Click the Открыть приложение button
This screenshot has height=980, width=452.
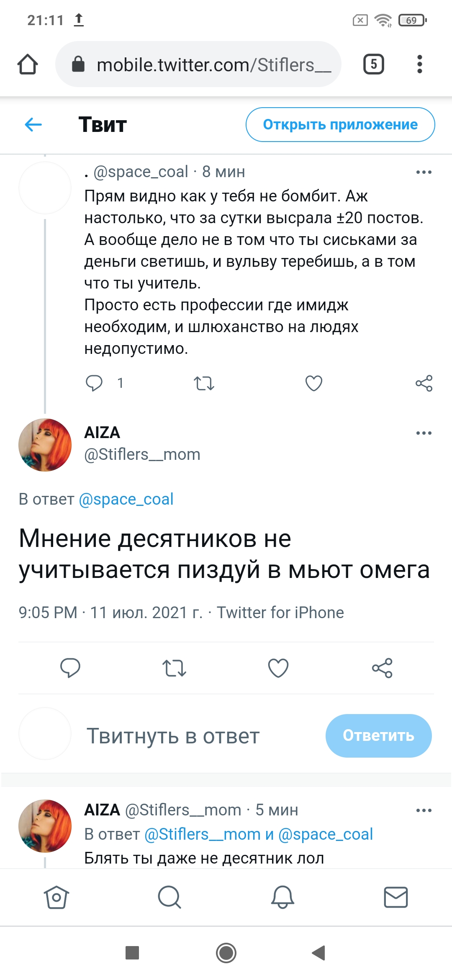tap(340, 124)
